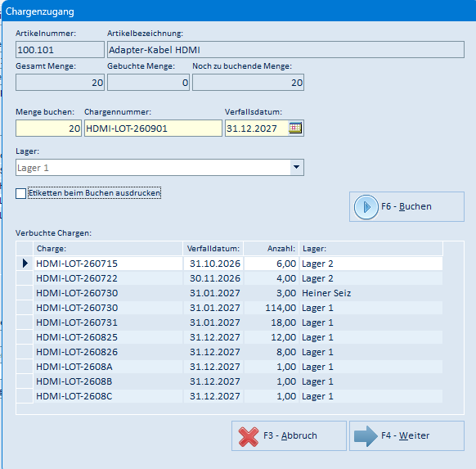Select row selector for HDMI-LOT-2608C
The width and height of the screenshot is (476, 469).
point(25,396)
